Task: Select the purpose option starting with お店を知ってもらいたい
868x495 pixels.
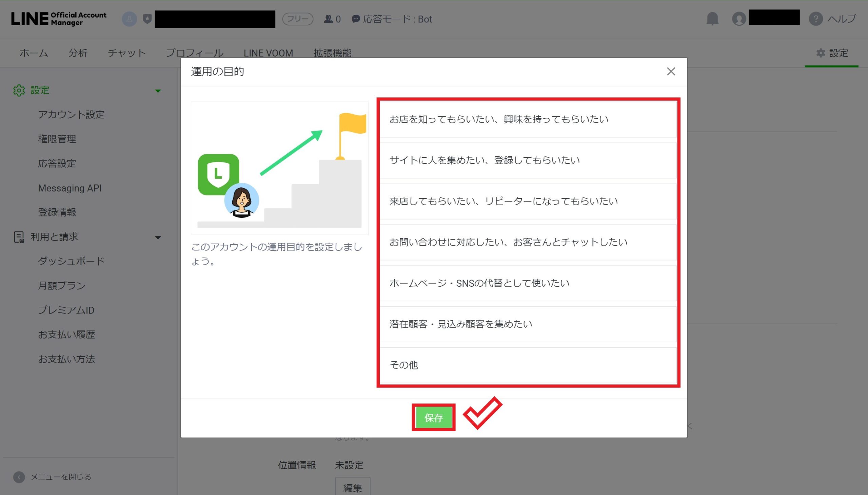Action: pos(528,120)
